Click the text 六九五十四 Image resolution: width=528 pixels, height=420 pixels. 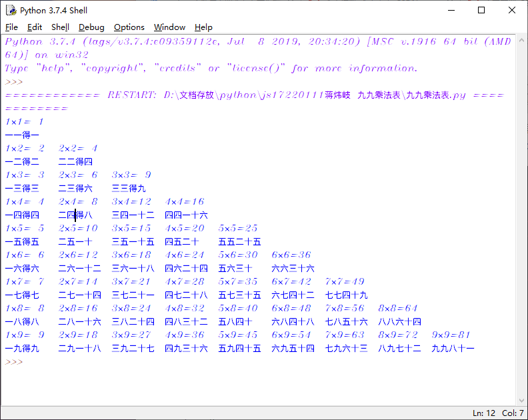293,348
